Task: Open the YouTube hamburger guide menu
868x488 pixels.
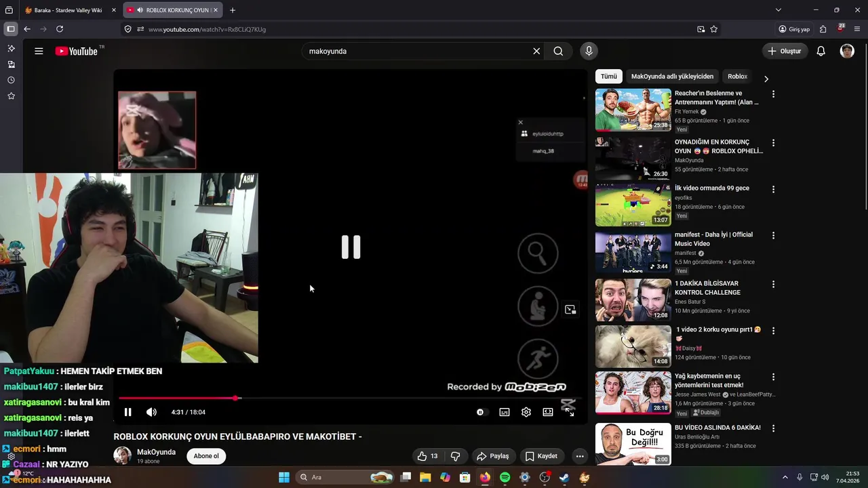Action: (39, 51)
